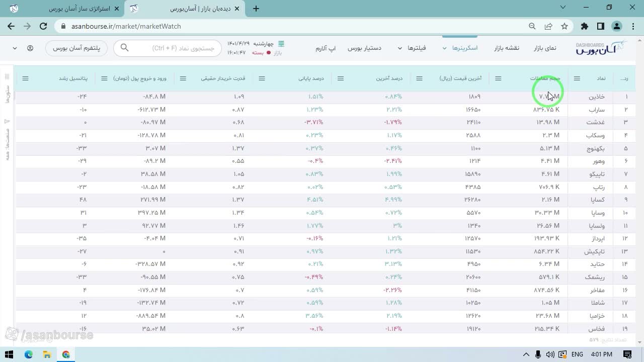This screenshot has height=362, width=644.
Task: Open Chrome tab search chevron
Action: (564, 8)
